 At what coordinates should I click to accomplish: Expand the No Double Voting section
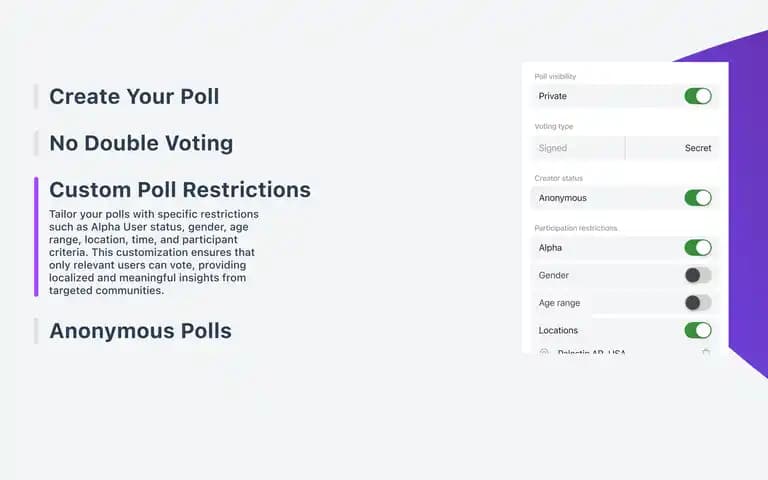point(141,144)
